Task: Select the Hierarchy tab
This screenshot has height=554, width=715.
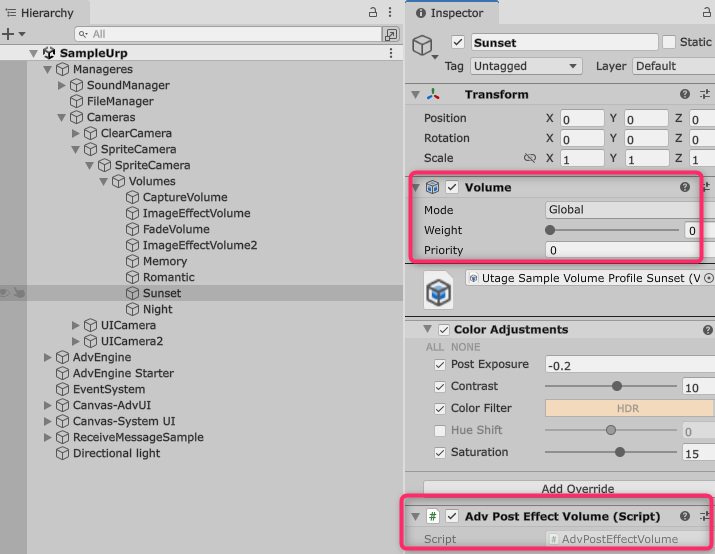Action: 40,13
